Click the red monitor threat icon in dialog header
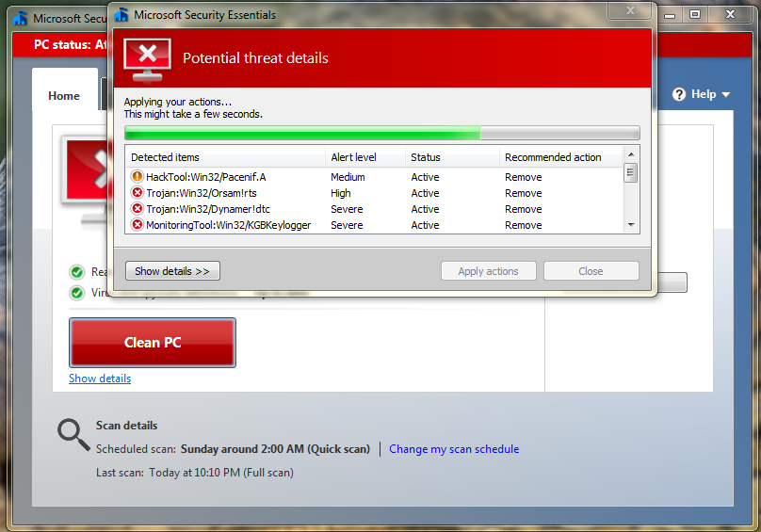The height and width of the screenshot is (532, 761). (148, 59)
